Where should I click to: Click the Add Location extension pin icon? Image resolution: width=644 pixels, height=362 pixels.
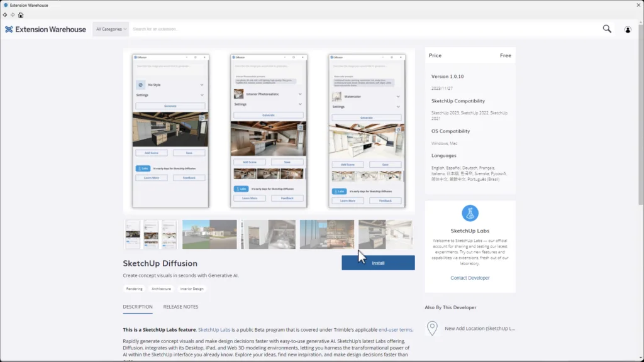click(432, 328)
